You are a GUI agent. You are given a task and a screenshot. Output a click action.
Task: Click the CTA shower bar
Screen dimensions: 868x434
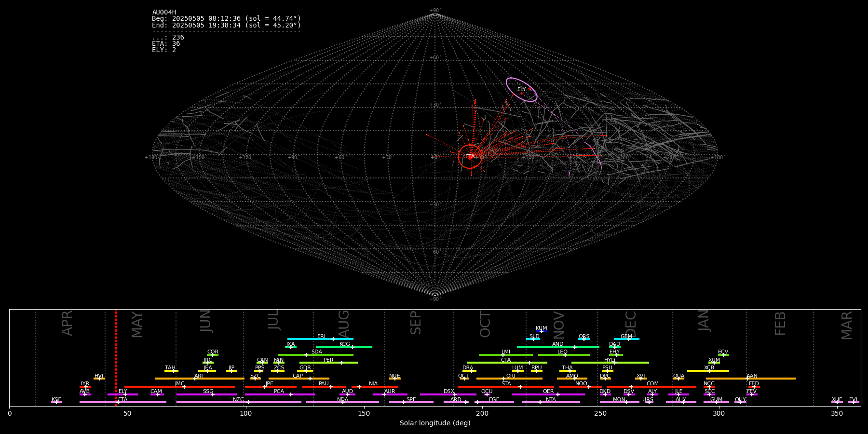507,363
